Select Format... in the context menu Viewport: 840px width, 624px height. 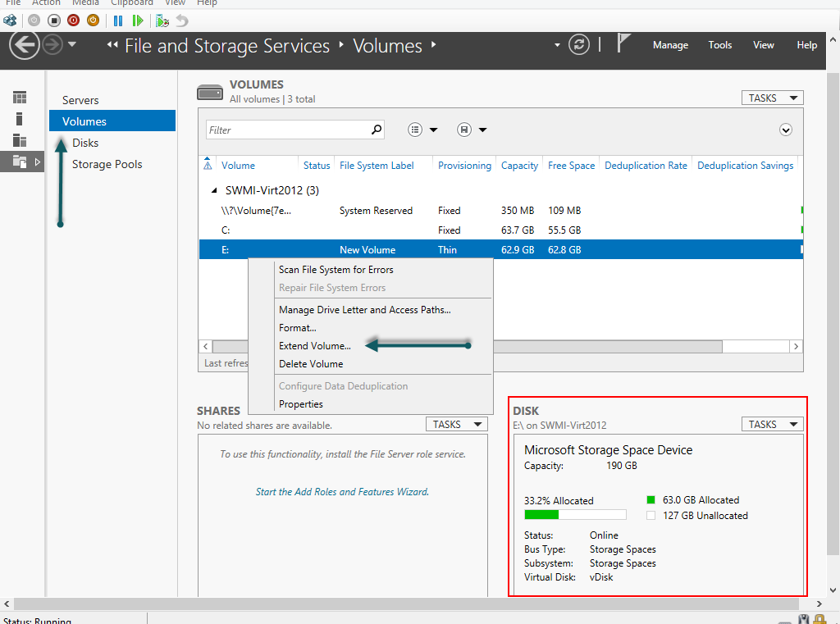tap(297, 328)
